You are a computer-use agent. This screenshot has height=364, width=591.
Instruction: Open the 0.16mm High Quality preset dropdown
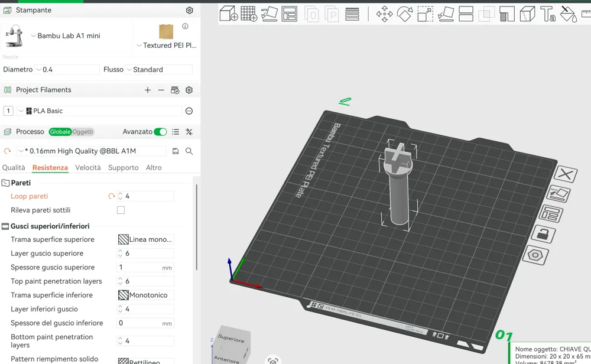pyautogui.click(x=91, y=151)
